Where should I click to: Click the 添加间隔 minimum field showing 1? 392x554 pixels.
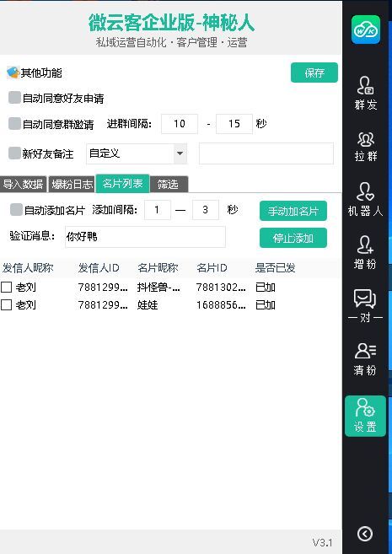point(158,210)
